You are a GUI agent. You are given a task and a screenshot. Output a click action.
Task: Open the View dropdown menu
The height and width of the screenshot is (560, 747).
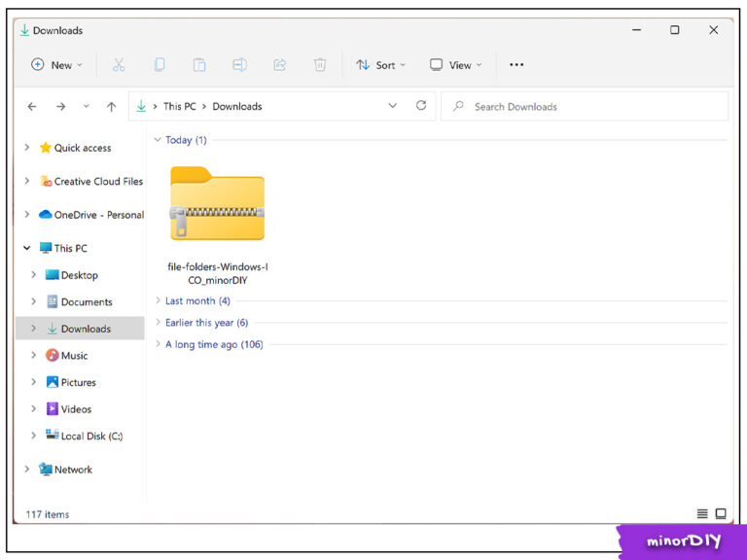[x=455, y=65]
